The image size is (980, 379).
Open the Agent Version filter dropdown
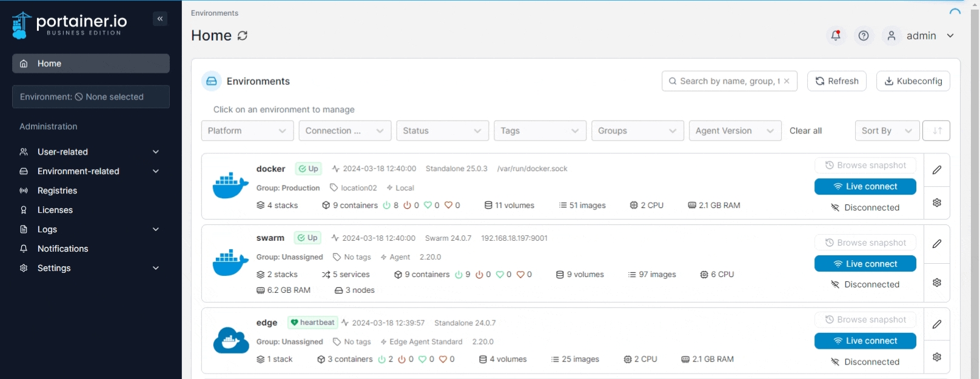(x=734, y=131)
